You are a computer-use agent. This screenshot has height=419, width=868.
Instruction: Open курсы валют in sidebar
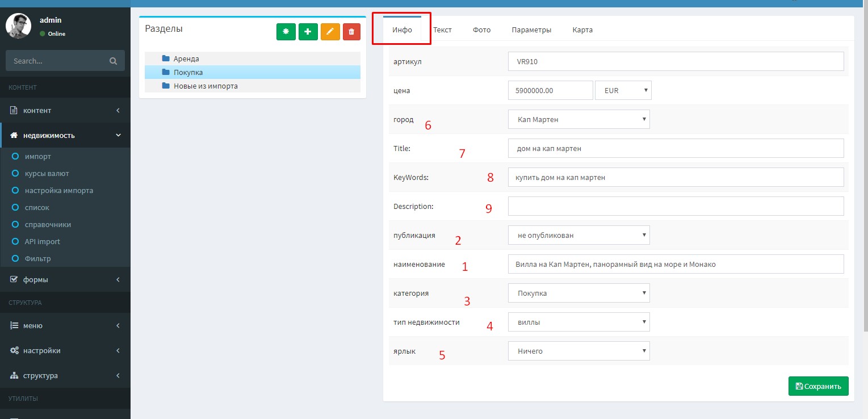[x=47, y=173]
